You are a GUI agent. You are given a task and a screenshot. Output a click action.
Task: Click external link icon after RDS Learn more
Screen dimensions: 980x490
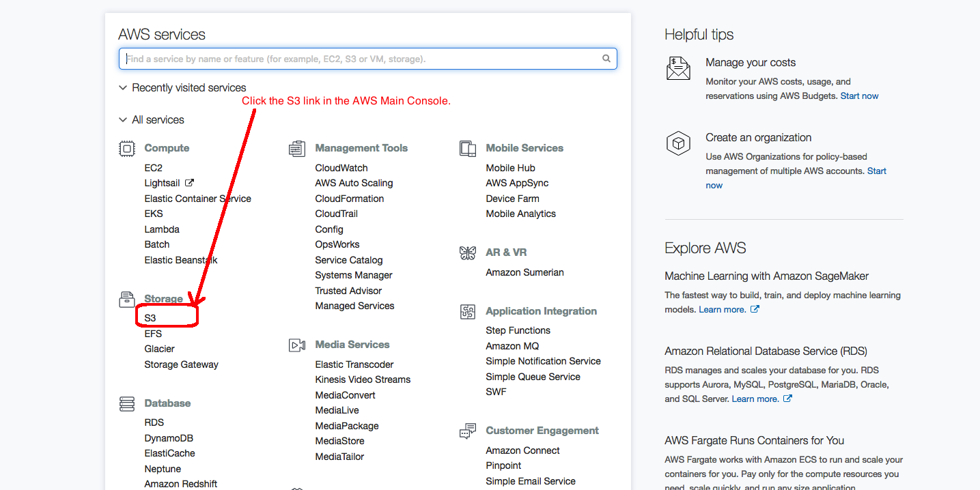click(x=787, y=399)
